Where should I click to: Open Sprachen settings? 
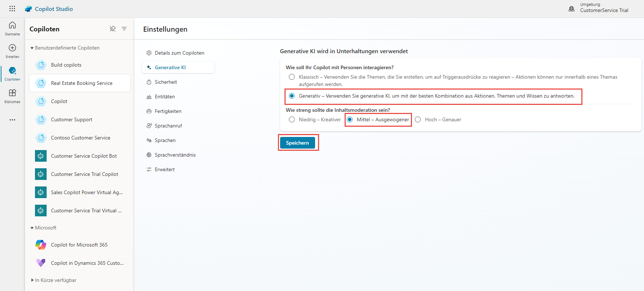(x=178, y=140)
